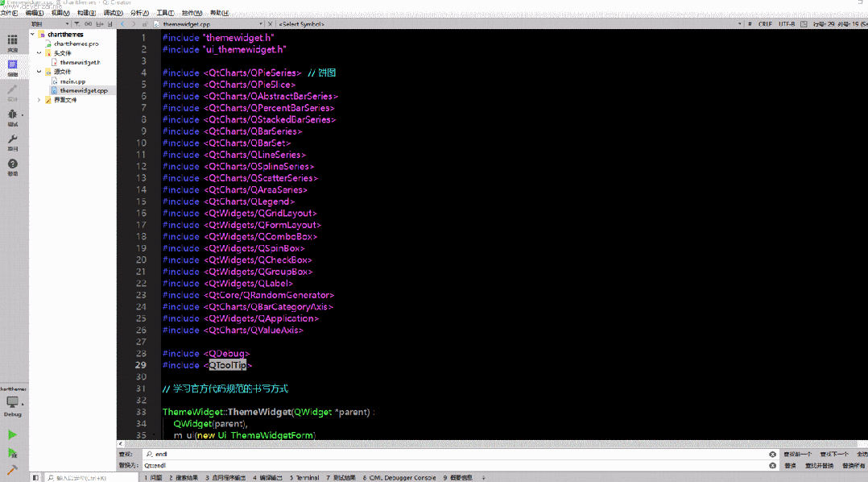This screenshot has width=868, height=482.
Task: Open the 8 QML Debugger Console pane
Action: (399, 478)
